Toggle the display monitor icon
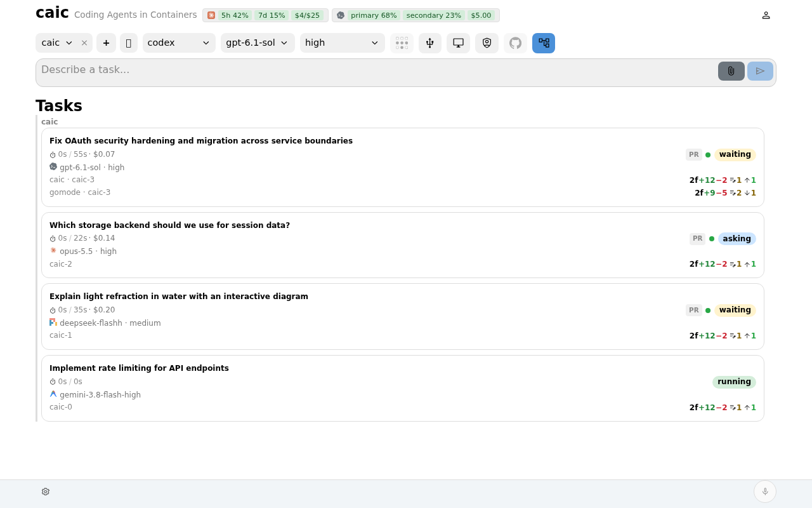 (x=458, y=43)
